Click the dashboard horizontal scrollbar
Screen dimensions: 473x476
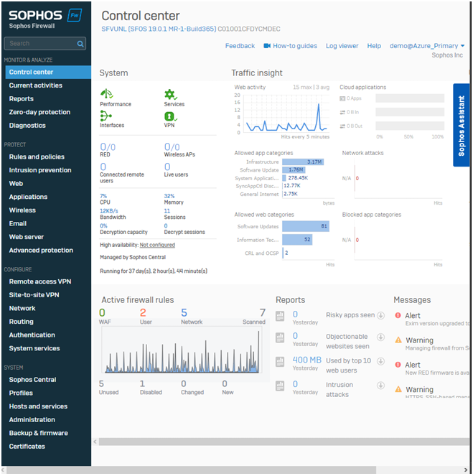(284, 442)
